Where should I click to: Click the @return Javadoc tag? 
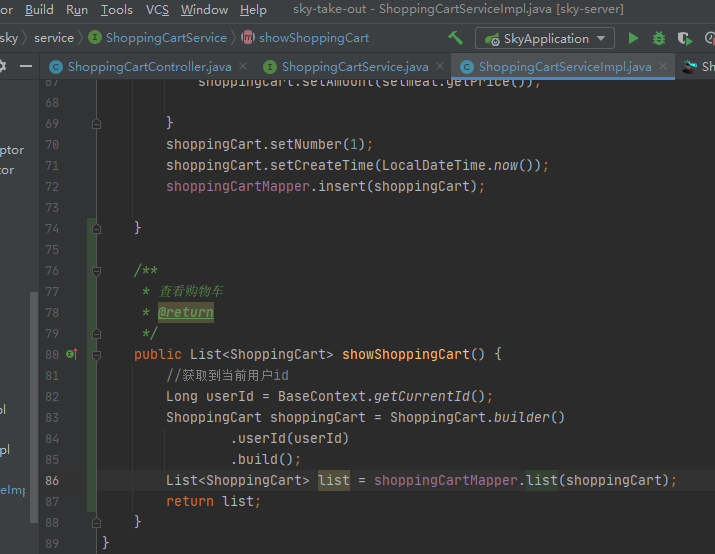click(186, 312)
